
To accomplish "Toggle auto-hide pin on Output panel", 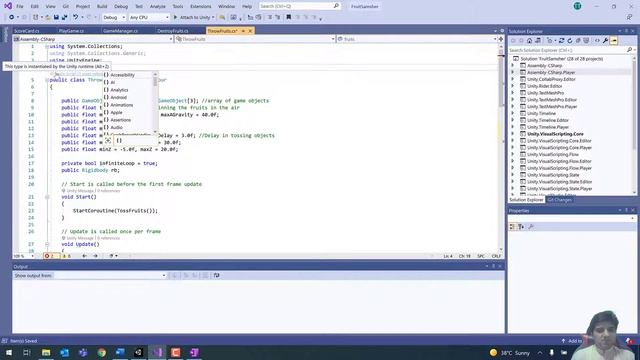I will tap(493, 266).
